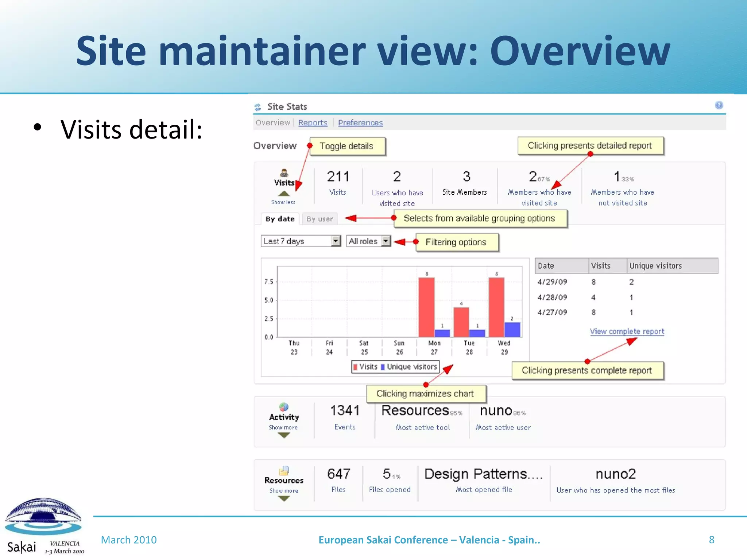Click the blue Unique visitors legend swatch

(x=383, y=367)
